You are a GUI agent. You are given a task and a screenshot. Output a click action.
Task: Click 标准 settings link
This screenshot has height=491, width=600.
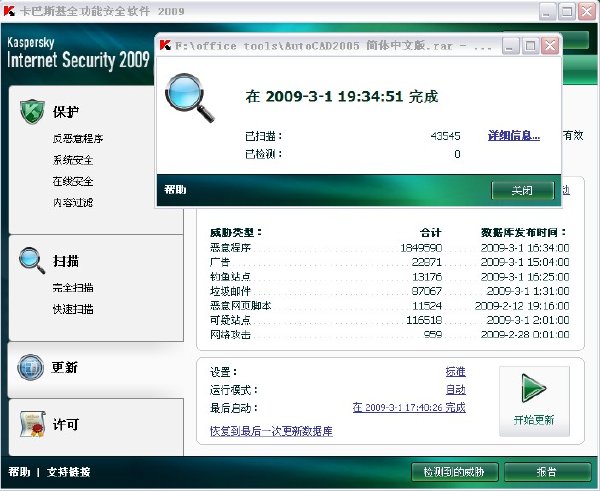455,372
